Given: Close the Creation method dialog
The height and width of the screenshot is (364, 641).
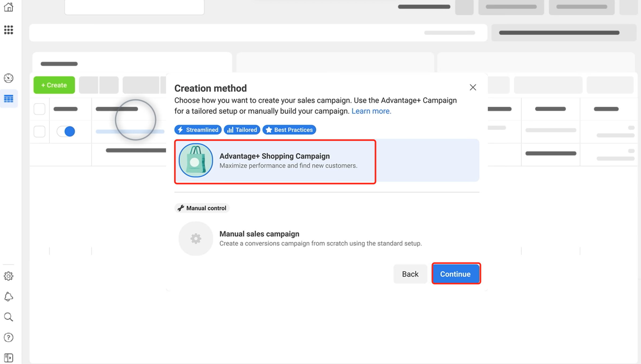Looking at the screenshot, I should click(473, 87).
